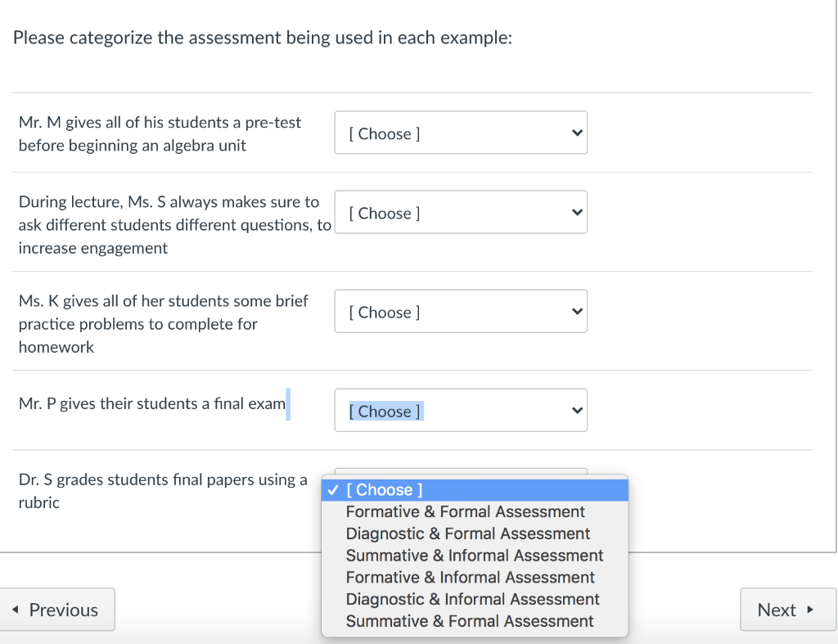Choose Summative & Informal Assessment from the list
838x644 pixels.
[x=475, y=556]
